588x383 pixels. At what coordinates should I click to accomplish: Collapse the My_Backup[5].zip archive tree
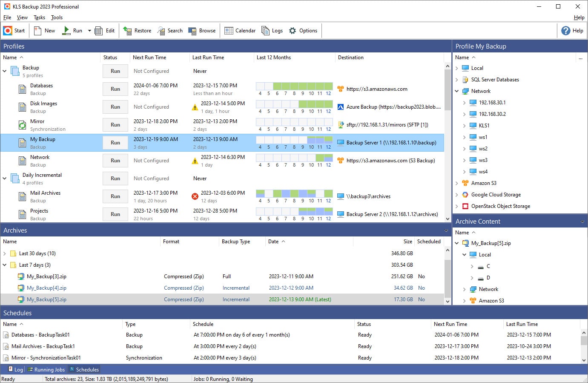point(456,243)
